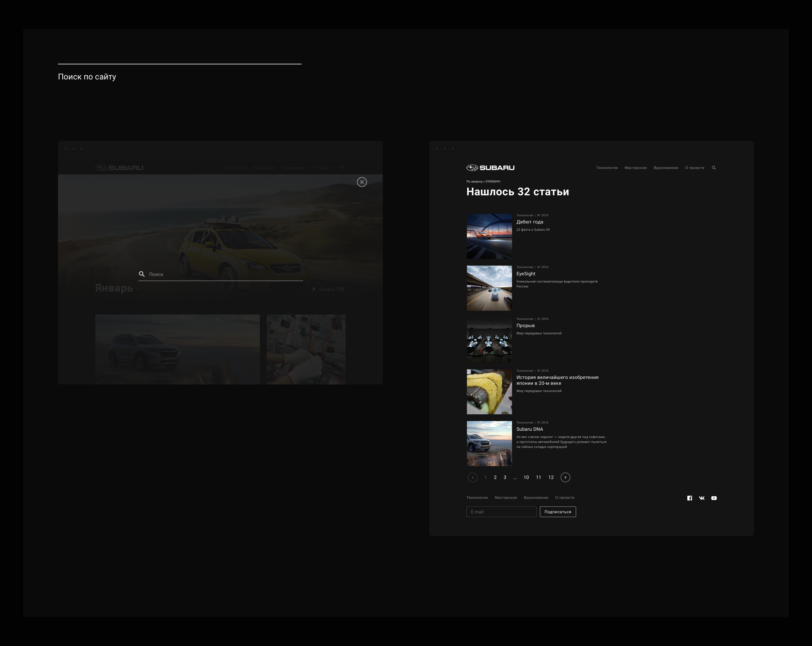Go to next results page arrow
The height and width of the screenshot is (646, 812).
coord(565,477)
